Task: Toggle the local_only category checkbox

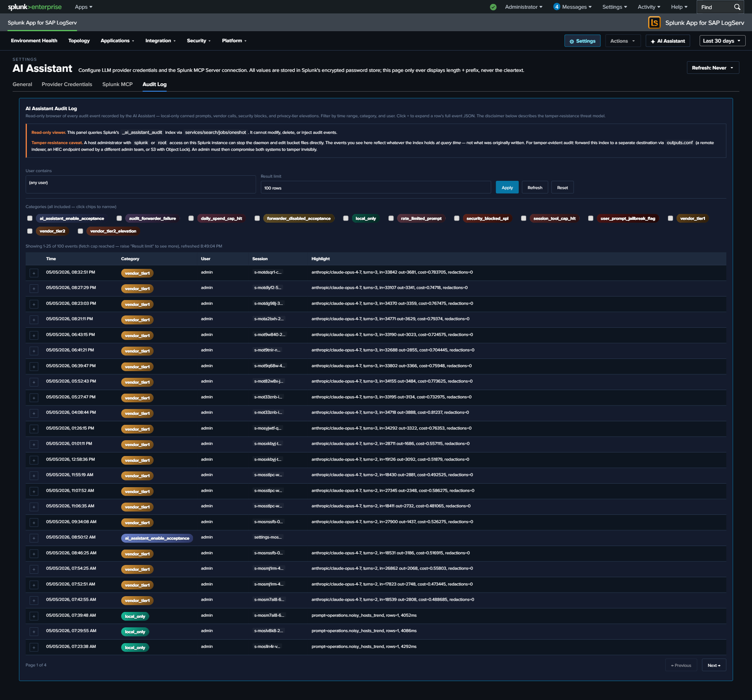Action: [346, 218]
